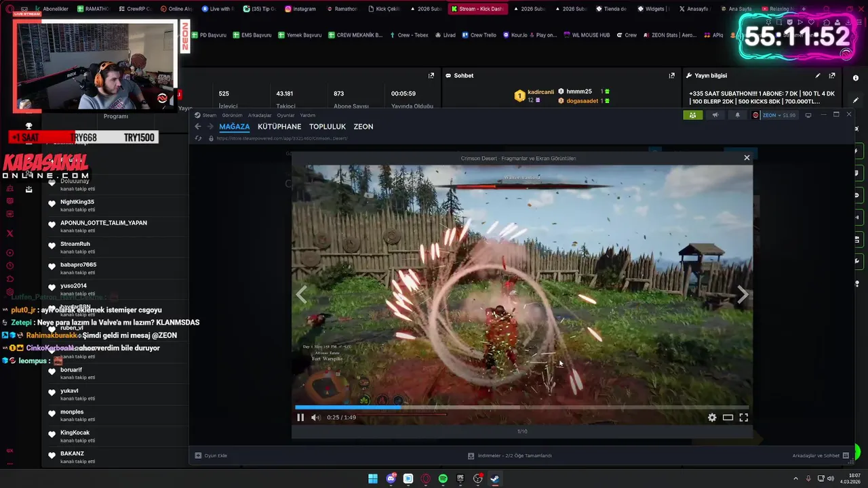The width and height of the screenshot is (868, 488).
Task: Open Steam announcements megaphone
Action: [715, 115]
